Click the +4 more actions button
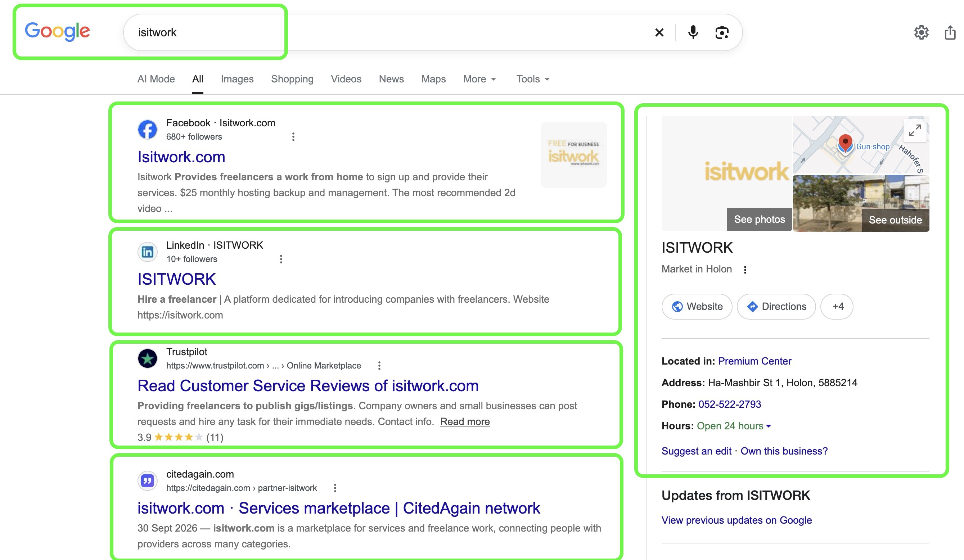Image resolution: width=964 pixels, height=560 pixels. [x=837, y=306]
